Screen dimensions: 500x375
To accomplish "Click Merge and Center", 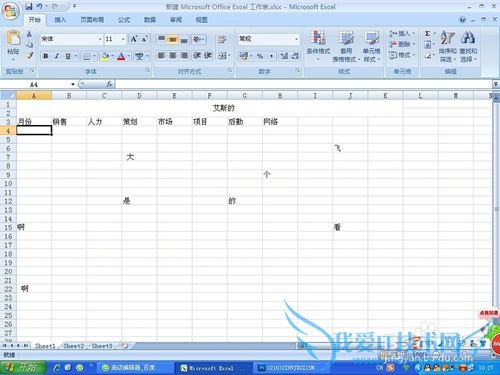I will click(x=222, y=56).
